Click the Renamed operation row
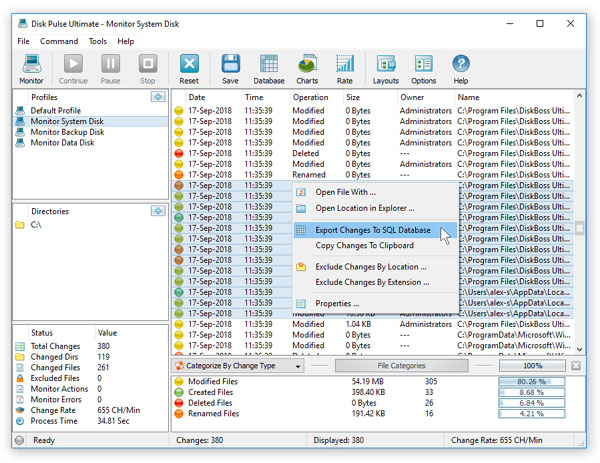Viewport: 600px width, 463px height. (372, 175)
